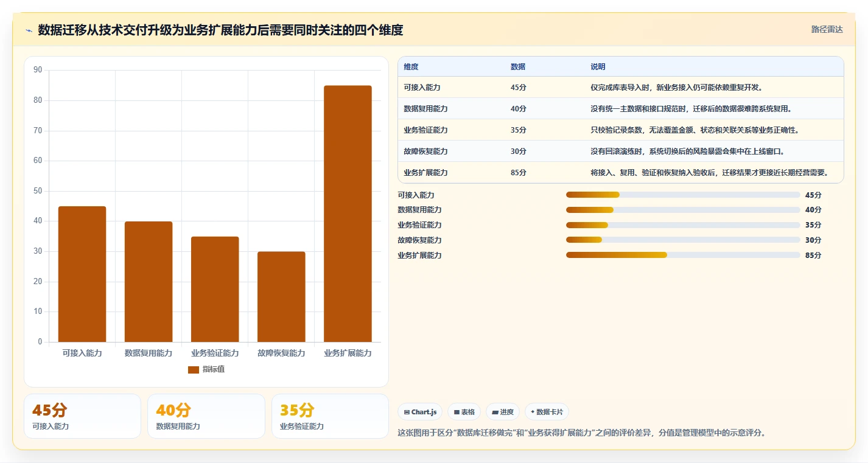Click the 数据复用能力 x-axis label under the chart
This screenshot has width=868, height=463.
coord(149,353)
